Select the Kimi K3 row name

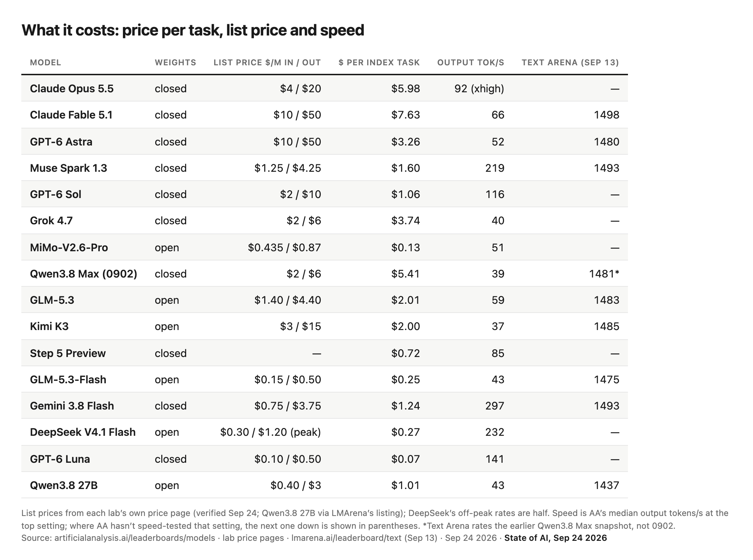click(x=49, y=326)
